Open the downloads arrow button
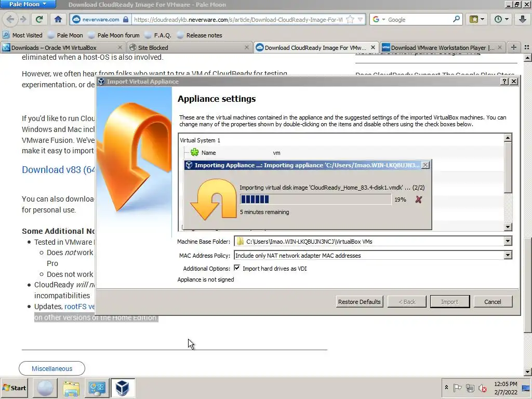This screenshot has width=532, height=399. click(x=523, y=19)
